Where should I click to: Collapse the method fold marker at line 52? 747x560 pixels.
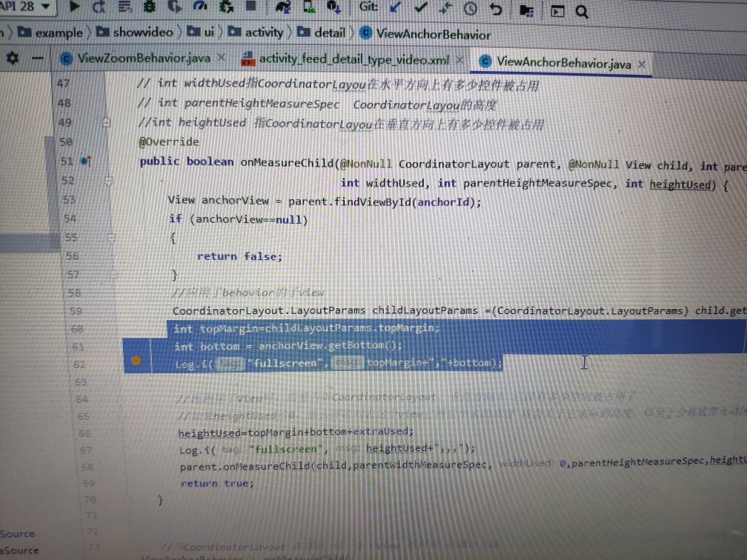coord(109,181)
